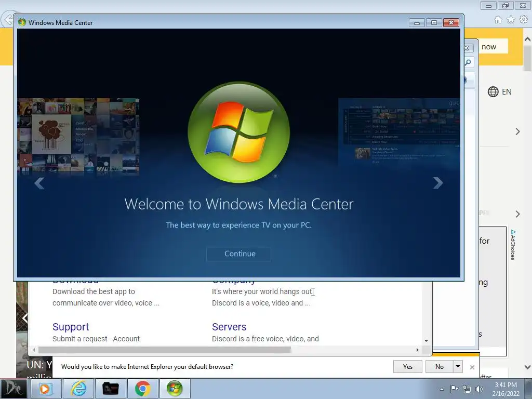Show hidden tray icons arrow

pyautogui.click(x=442, y=389)
